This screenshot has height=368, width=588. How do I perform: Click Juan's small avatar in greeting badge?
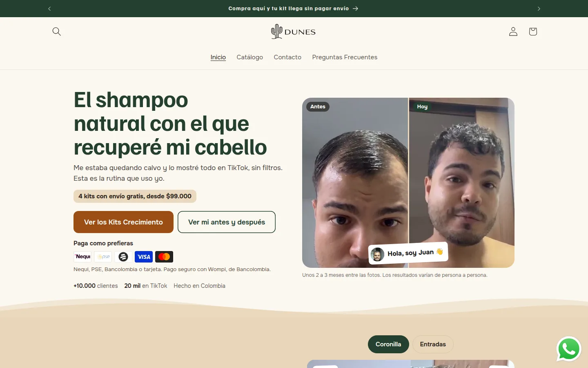point(377,254)
